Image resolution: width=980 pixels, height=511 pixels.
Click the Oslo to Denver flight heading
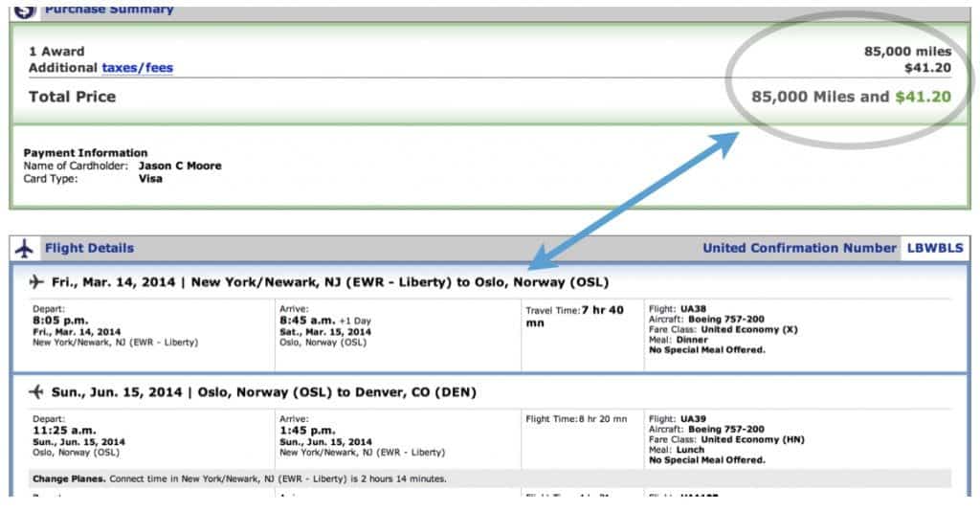[x=264, y=392]
